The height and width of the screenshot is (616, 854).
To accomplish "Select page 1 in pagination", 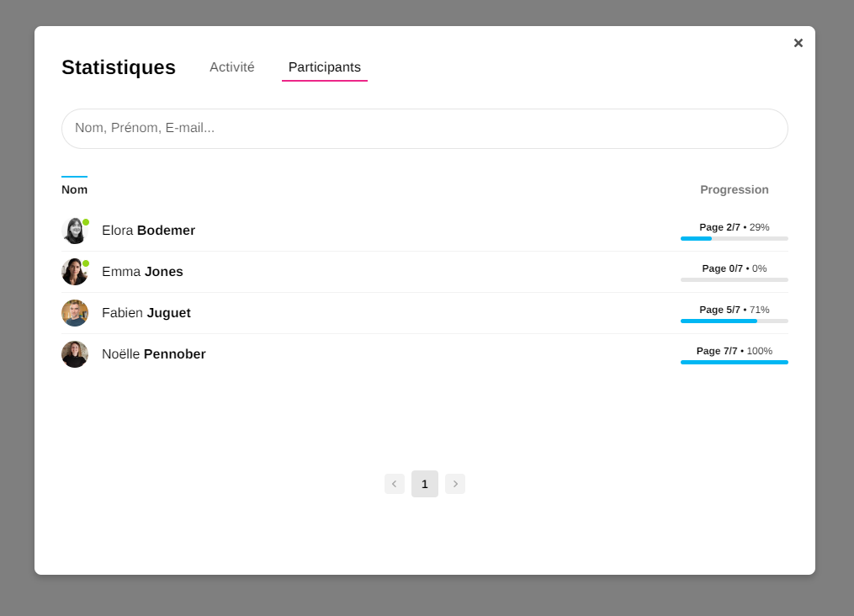I will (425, 484).
